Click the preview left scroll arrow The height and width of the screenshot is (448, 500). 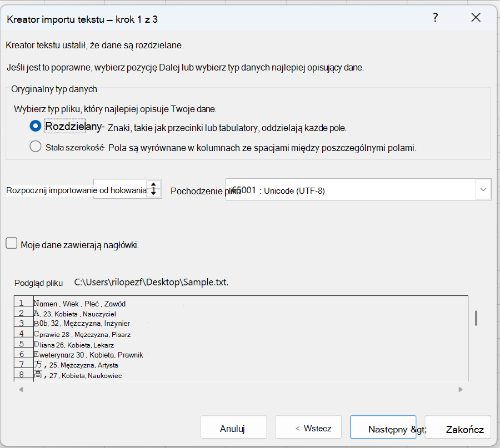click(21, 389)
